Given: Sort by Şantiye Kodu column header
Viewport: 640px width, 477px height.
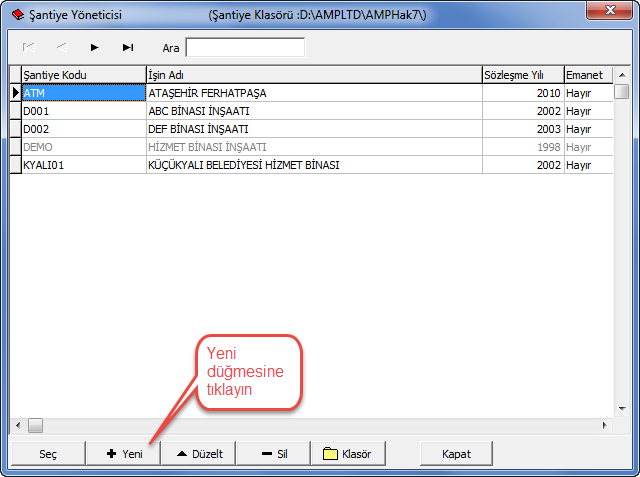Looking at the screenshot, I should point(83,75).
